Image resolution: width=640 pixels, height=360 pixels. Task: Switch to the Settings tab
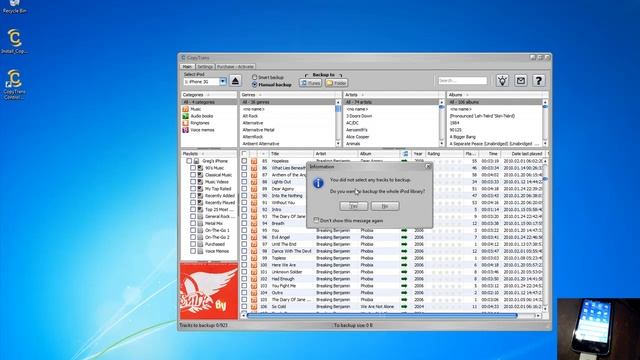tap(205, 67)
